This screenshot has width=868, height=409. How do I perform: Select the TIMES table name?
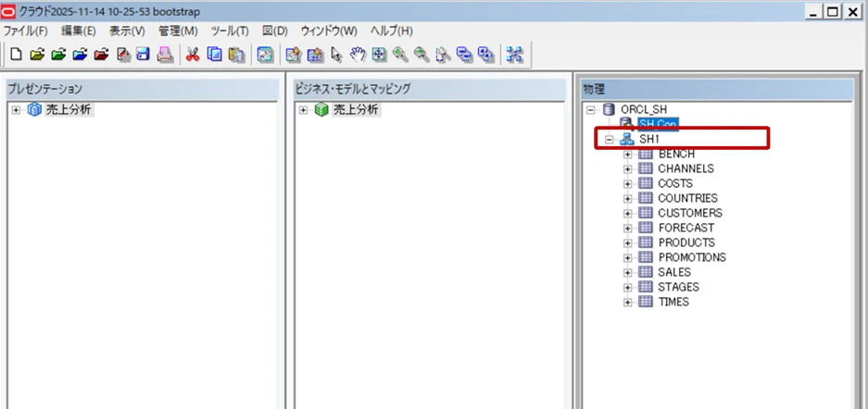pos(673,303)
